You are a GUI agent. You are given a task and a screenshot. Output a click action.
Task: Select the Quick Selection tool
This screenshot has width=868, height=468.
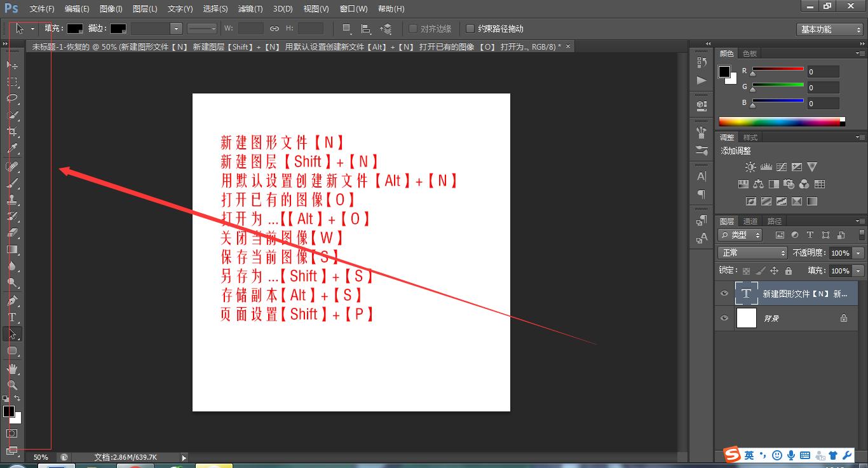click(x=12, y=115)
